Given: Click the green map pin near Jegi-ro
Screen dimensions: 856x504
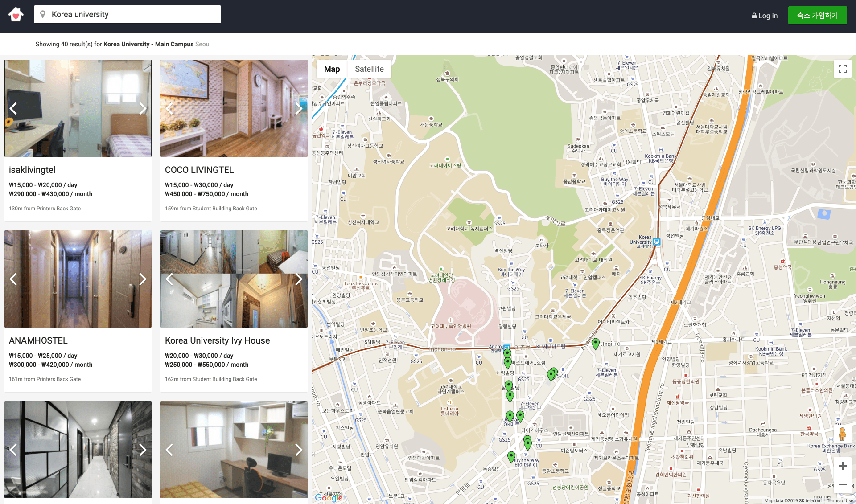Looking at the screenshot, I should (596, 344).
